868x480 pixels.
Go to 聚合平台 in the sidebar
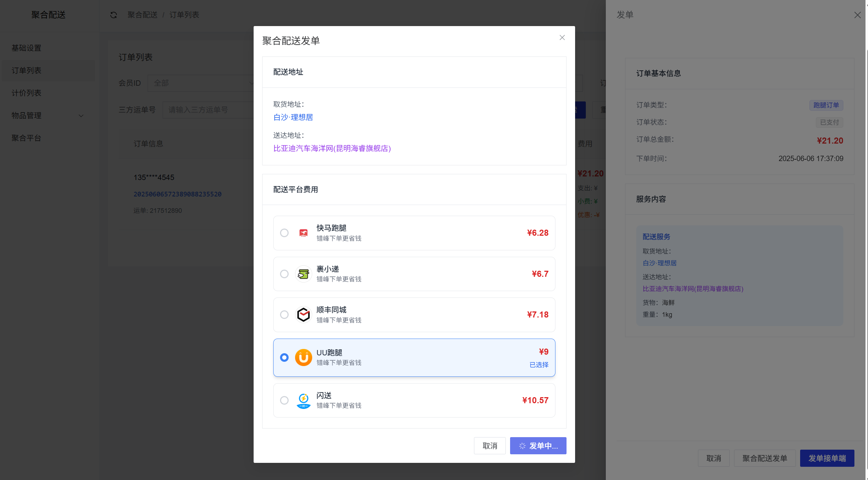(x=26, y=138)
